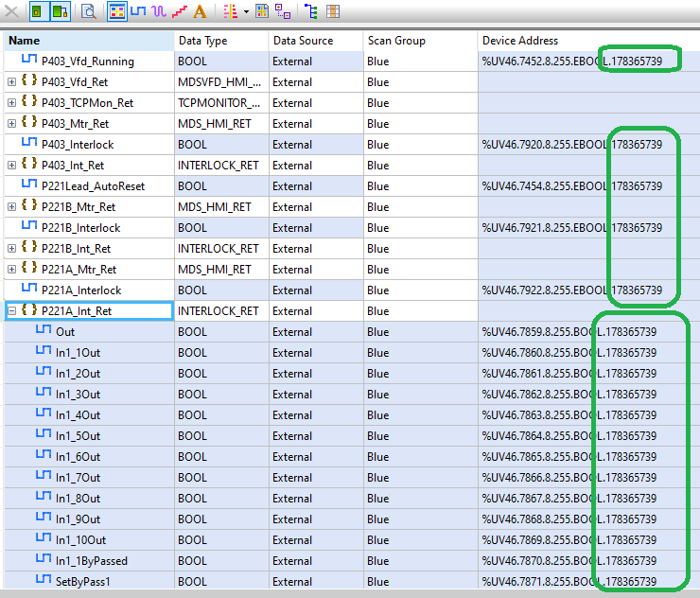Click the square-wave icon beside P221Lead_AutoReset

pos(29,184)
